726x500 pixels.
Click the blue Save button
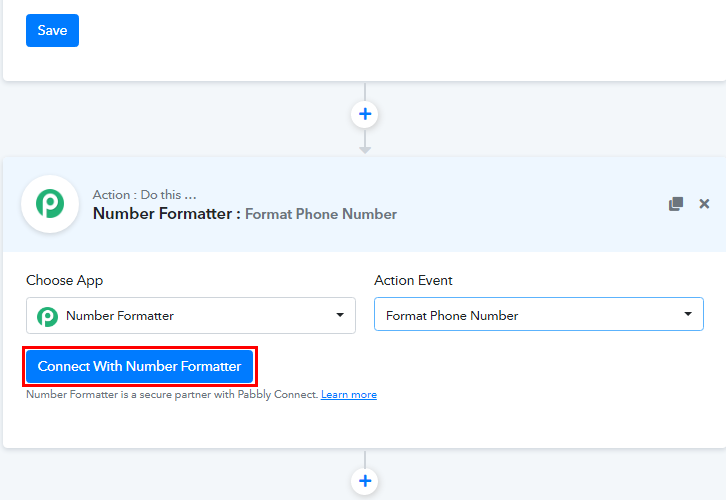pos(52,31)
